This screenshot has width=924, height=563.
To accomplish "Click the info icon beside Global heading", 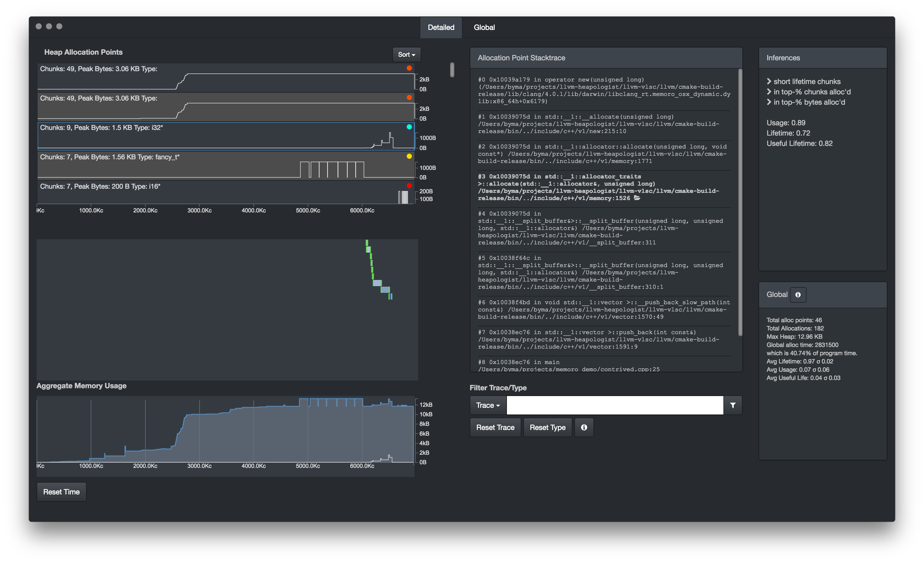I will (x=798, y=295).
